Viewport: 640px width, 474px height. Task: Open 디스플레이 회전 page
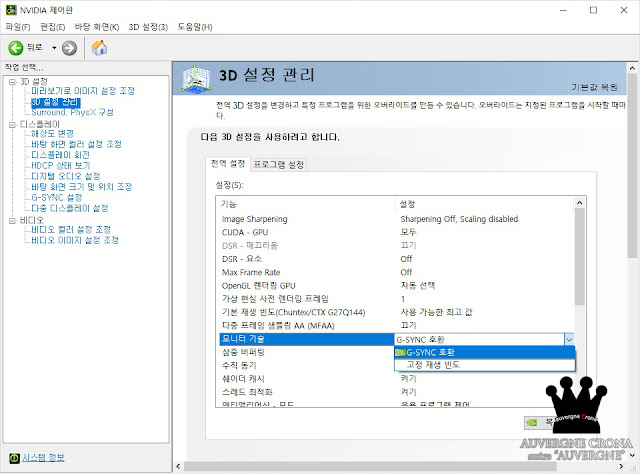point(60,155)
